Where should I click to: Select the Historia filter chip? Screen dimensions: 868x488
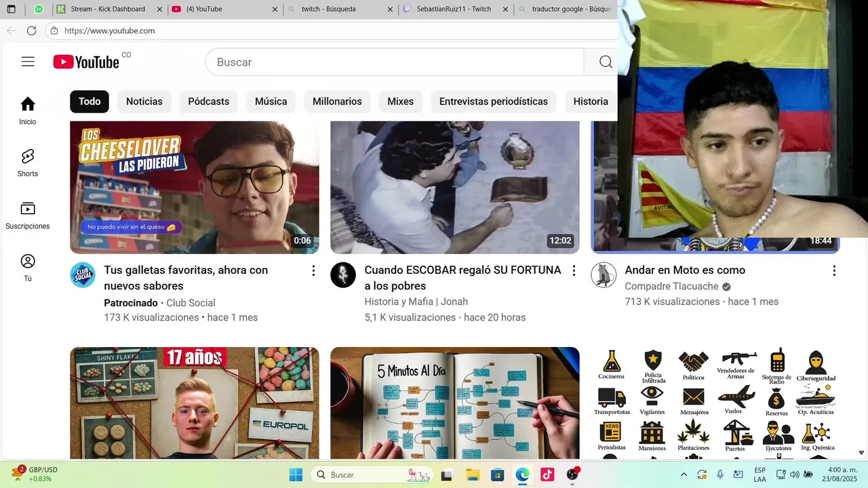pos(591,101)
